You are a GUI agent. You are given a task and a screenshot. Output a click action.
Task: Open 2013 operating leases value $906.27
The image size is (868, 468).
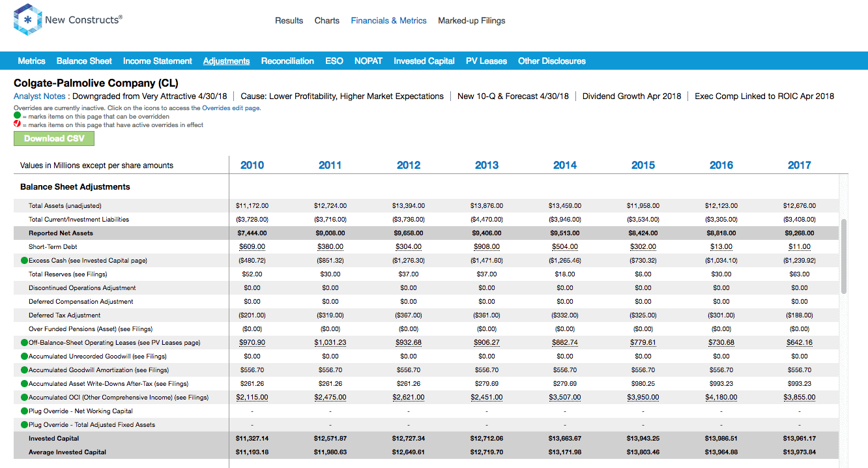[487, 343]
